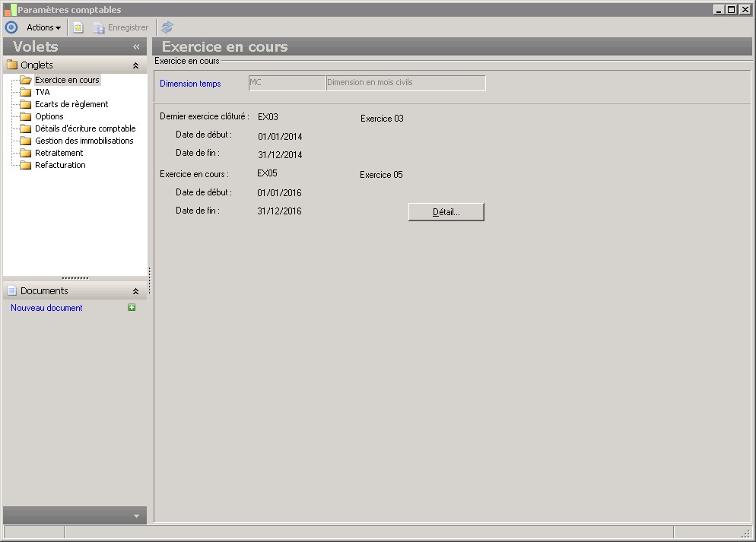
Task: Select Ecarts de règlement in the tree
Action: pyautogui.click(x=71, y=104)
